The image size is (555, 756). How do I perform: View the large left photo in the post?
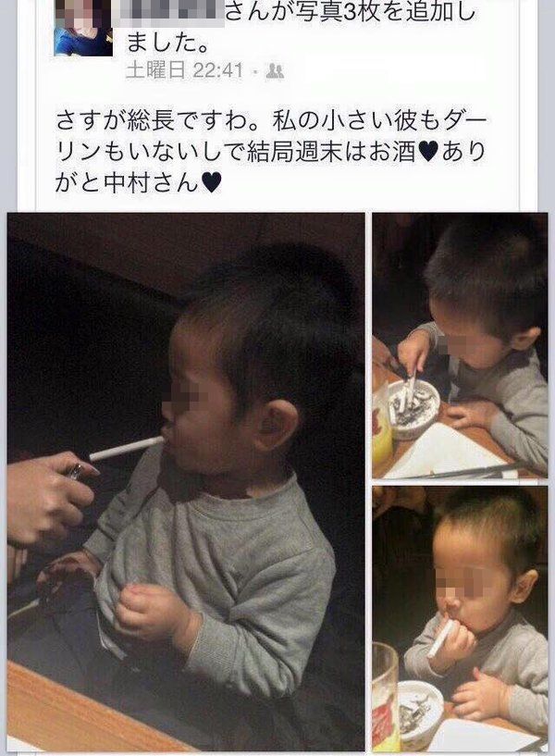[186, 482]
